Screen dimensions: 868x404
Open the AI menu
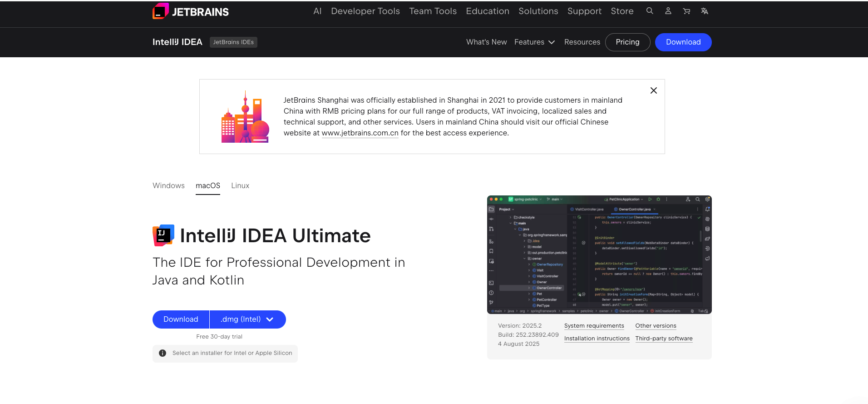tap(317, 11)
